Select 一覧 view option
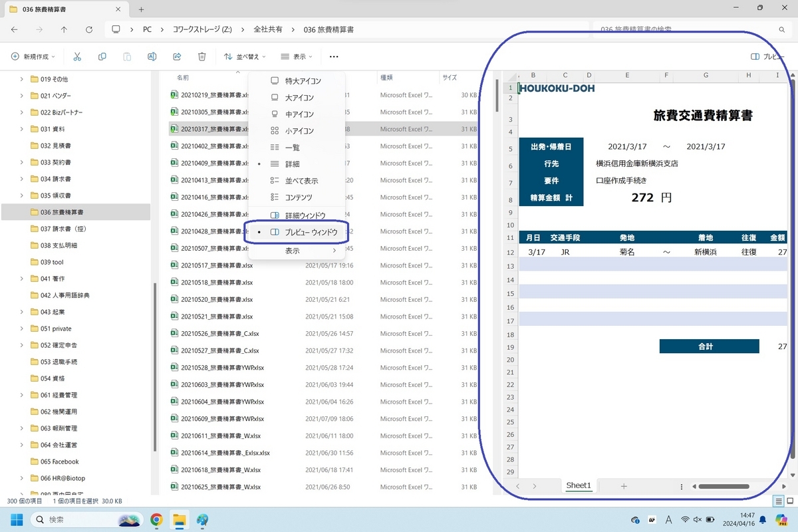Screen dimensions: 798x532 pyautogui.click(x=297, y=147)
